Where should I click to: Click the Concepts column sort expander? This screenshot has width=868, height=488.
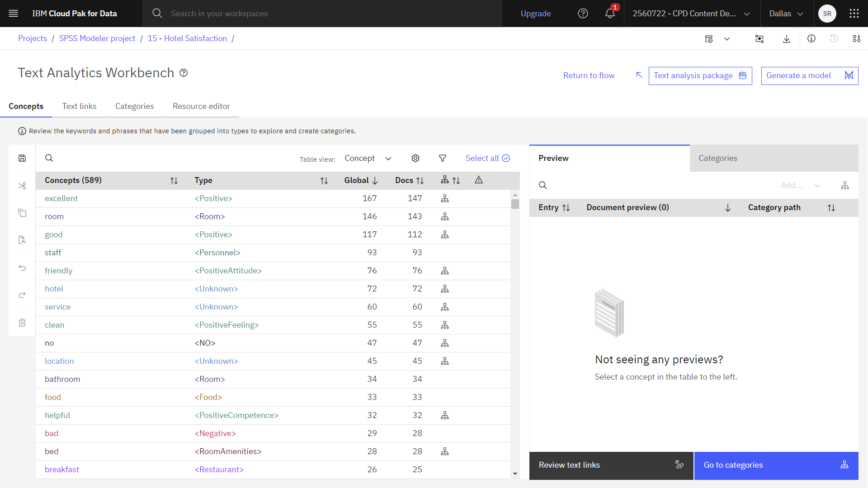[174, 181]
